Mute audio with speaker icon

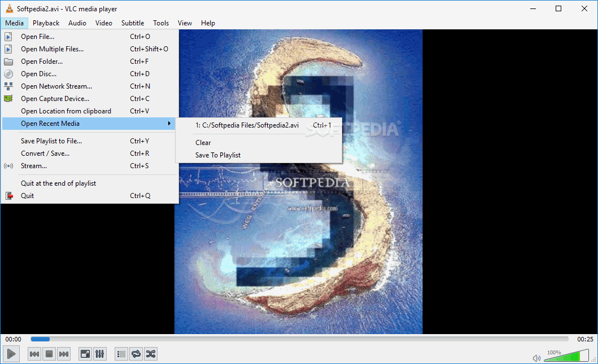[x=536, y=358]
